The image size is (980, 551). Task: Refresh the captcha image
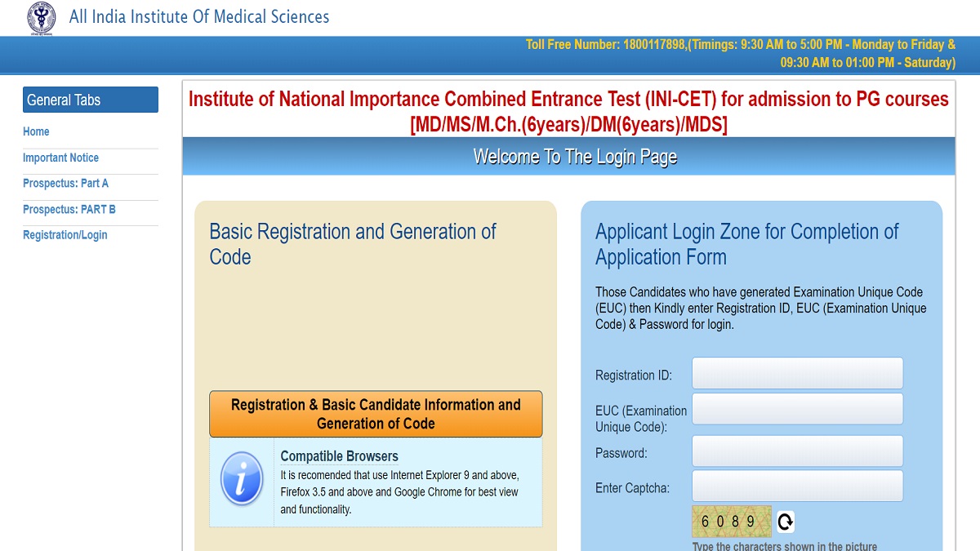785,522
